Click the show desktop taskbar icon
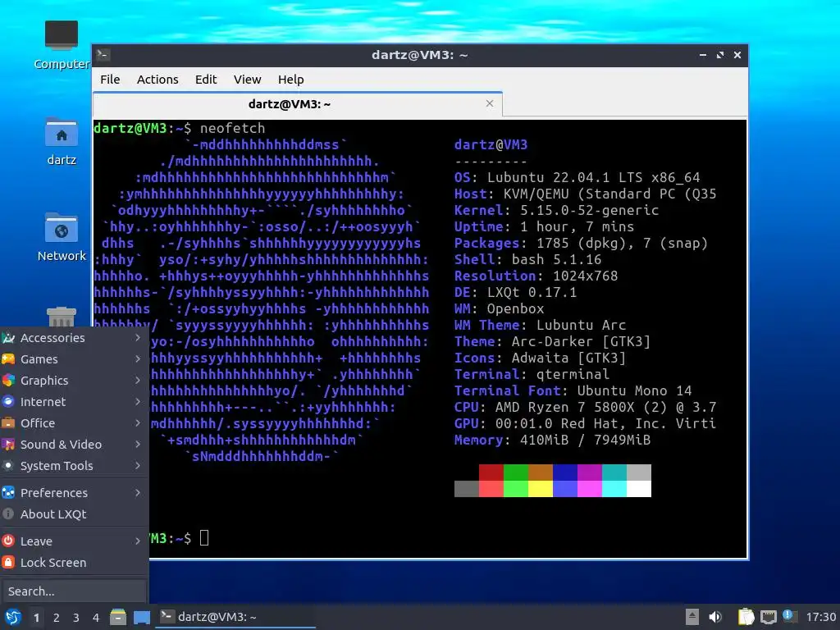 pyautogui.click(x=141, y=617)
